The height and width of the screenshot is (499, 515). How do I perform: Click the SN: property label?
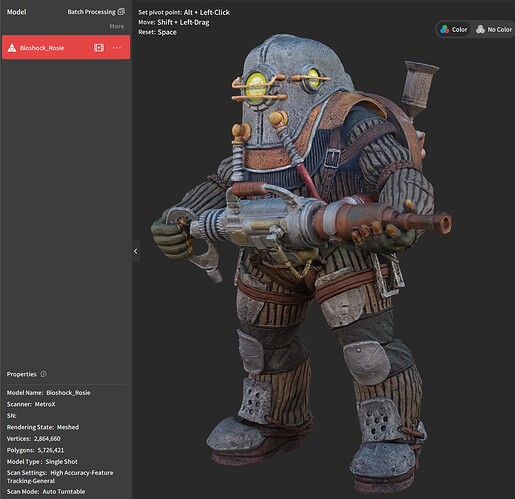coord(11,416)
